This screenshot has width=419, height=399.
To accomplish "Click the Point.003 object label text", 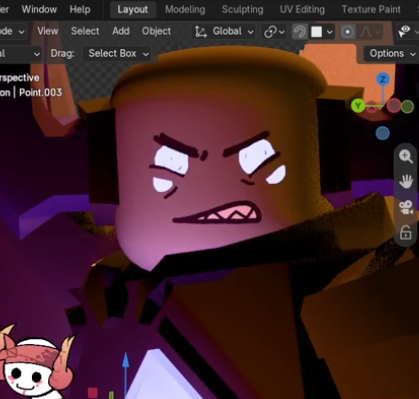I will click(40, 92).
